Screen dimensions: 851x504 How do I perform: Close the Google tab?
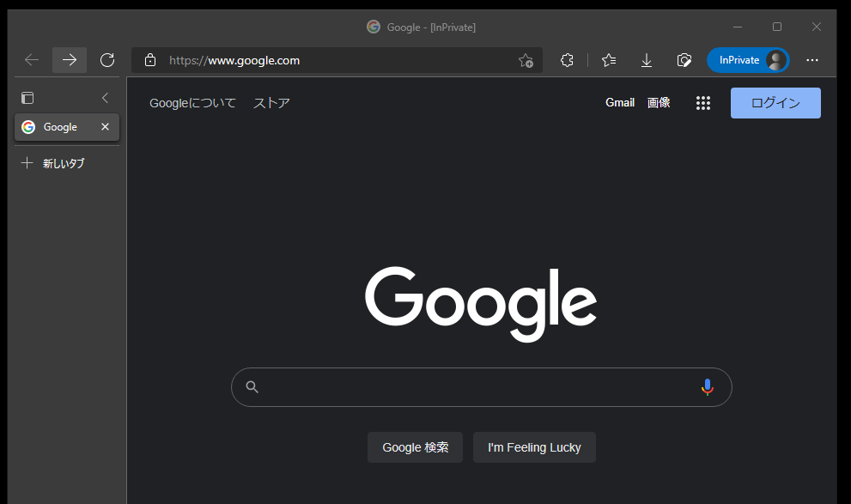coord(106,126)
